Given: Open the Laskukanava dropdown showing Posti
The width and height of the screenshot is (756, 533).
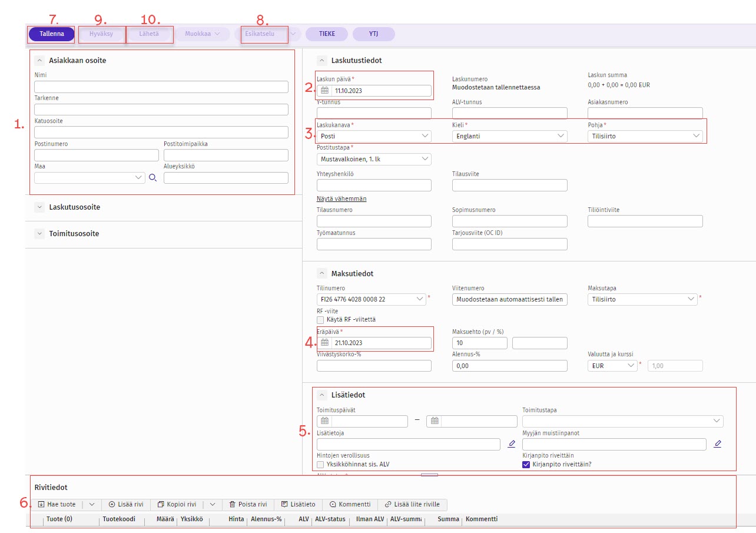Looking at the screenshot, I should coord(374,136).
